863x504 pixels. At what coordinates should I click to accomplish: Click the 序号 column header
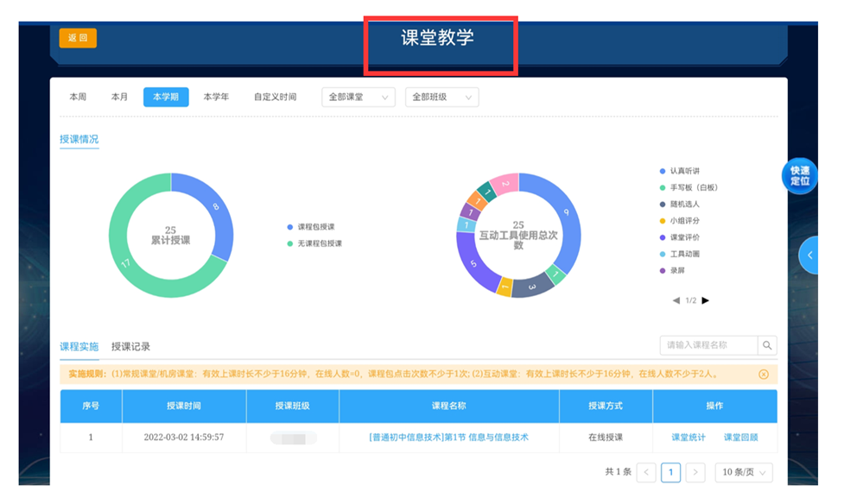(91, 406)
